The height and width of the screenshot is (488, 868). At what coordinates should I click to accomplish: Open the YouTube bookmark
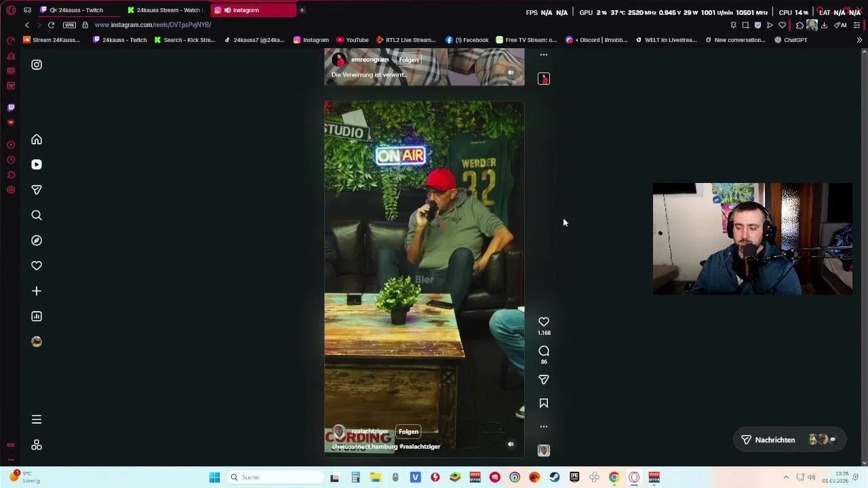coord(353,40)
